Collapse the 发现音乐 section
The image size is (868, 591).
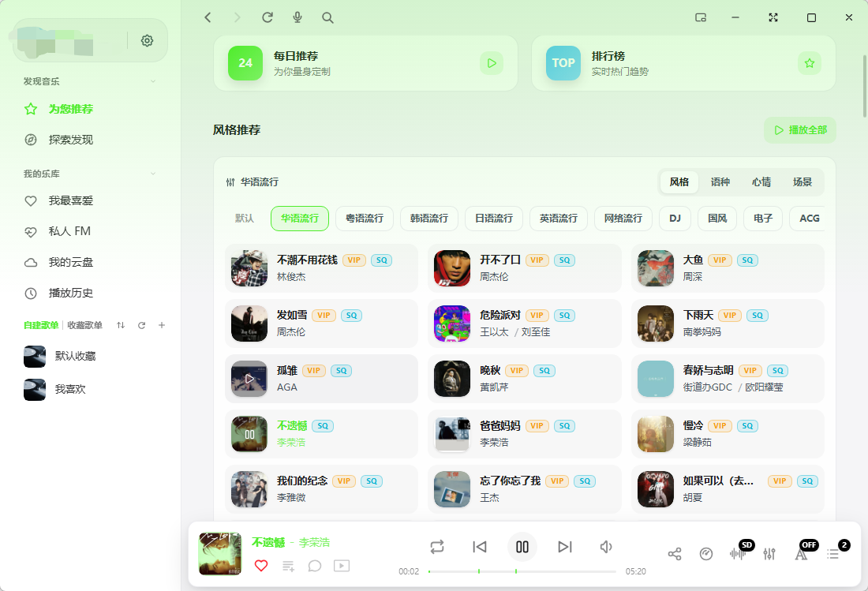coord(153,81)
